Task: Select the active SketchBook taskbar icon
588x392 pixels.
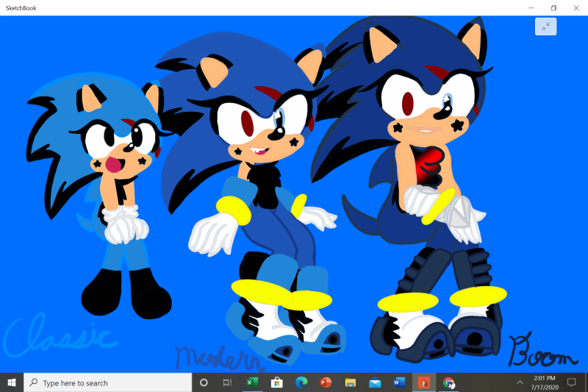Action: coord(423,382)
